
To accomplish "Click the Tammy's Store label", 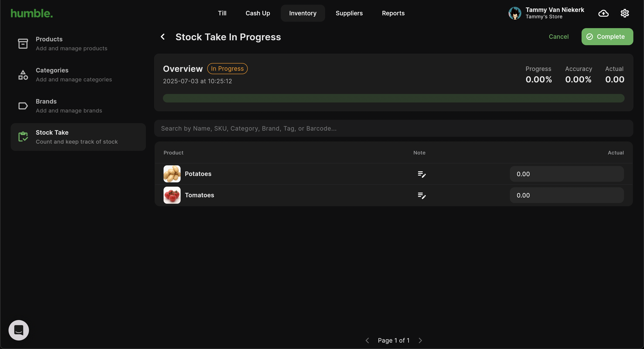I will 544,17.
